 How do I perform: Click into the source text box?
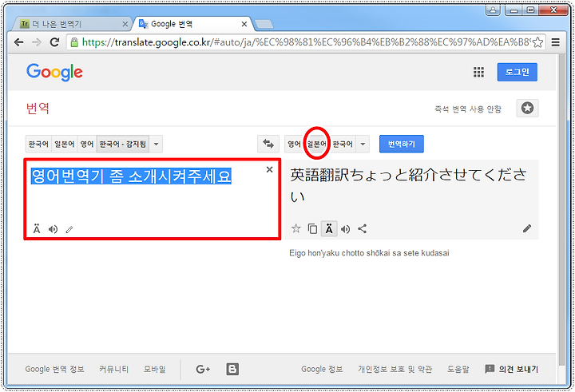click(x=153, y=199)
